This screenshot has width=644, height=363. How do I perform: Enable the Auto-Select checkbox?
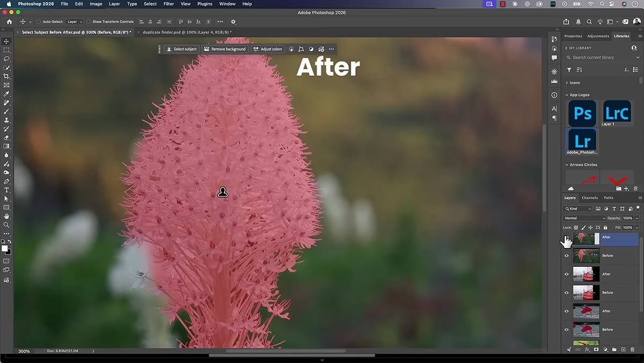pyautogui.click(x=38, y=22)
